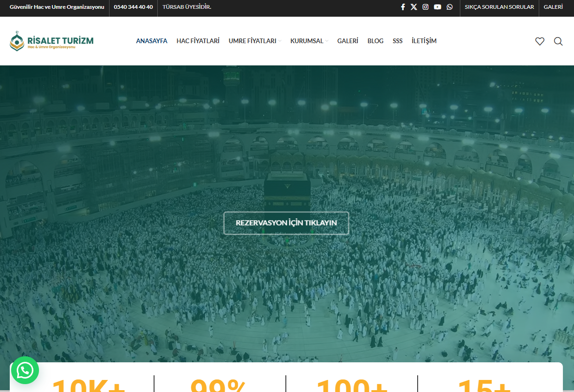Open the wishlist heart icon
574x392 pixels.
coord(540,41)
